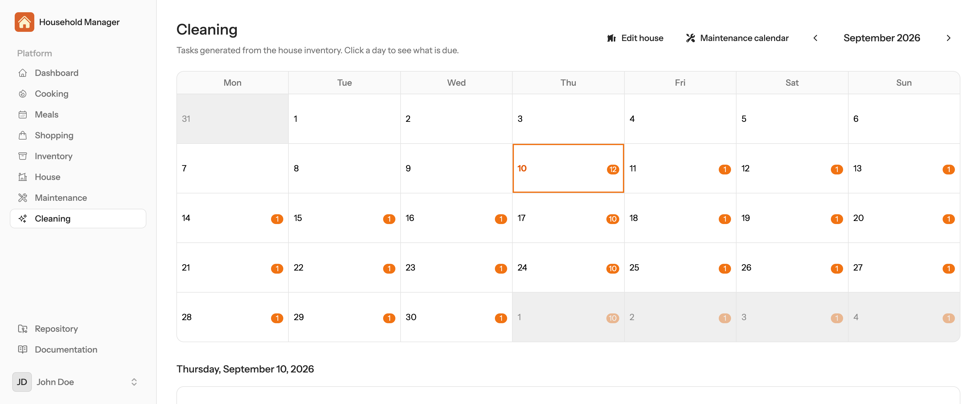
Task: Click the Thursday, September 10, 2026 heading
Action: tap(245, 369)
